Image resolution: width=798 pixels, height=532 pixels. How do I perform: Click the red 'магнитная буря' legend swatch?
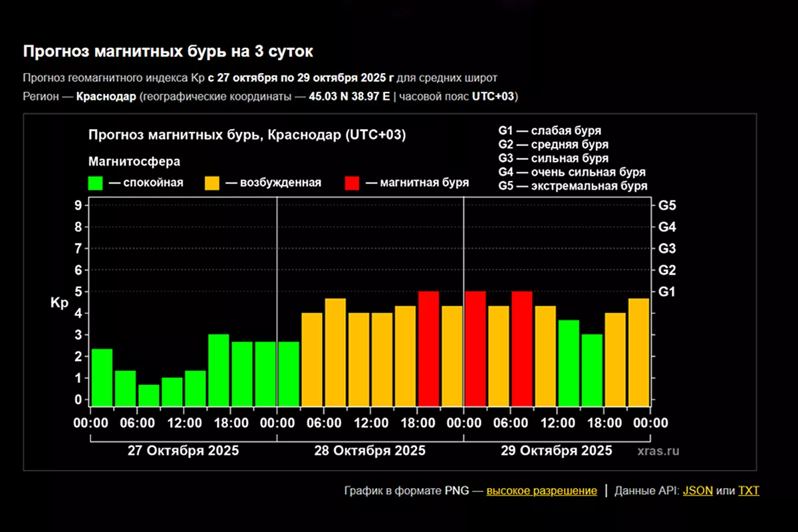[x=352, y=183]
